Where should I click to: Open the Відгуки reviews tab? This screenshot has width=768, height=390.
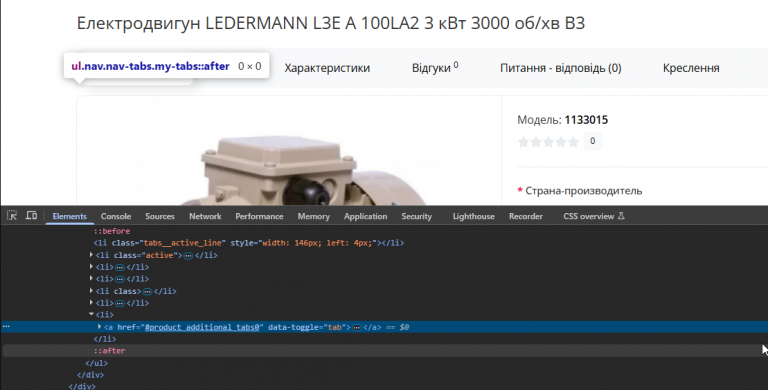(x=435, y=68)
